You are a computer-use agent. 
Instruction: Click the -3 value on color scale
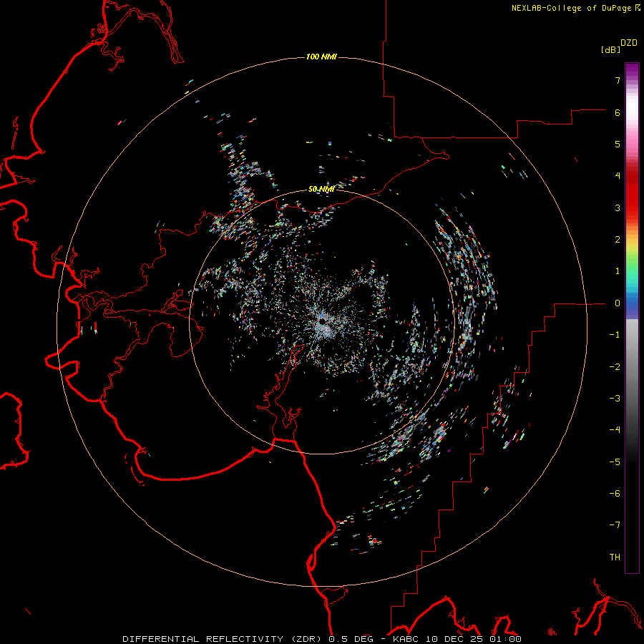click(x=615, y=399)
